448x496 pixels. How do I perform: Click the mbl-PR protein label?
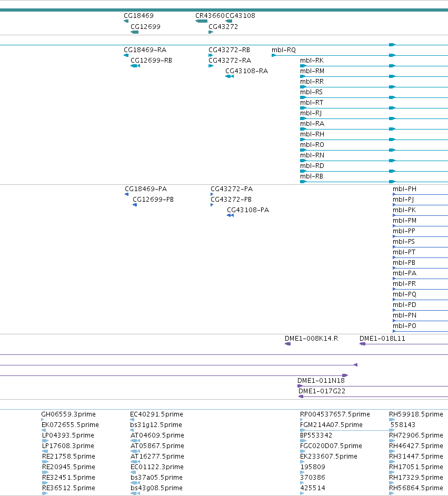[404, 284]
